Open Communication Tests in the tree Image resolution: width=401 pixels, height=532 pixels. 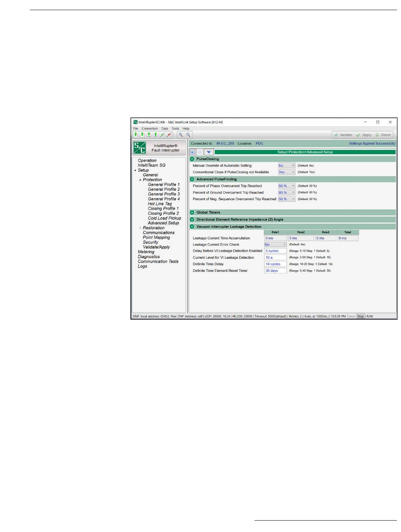[x=158, y=262]
